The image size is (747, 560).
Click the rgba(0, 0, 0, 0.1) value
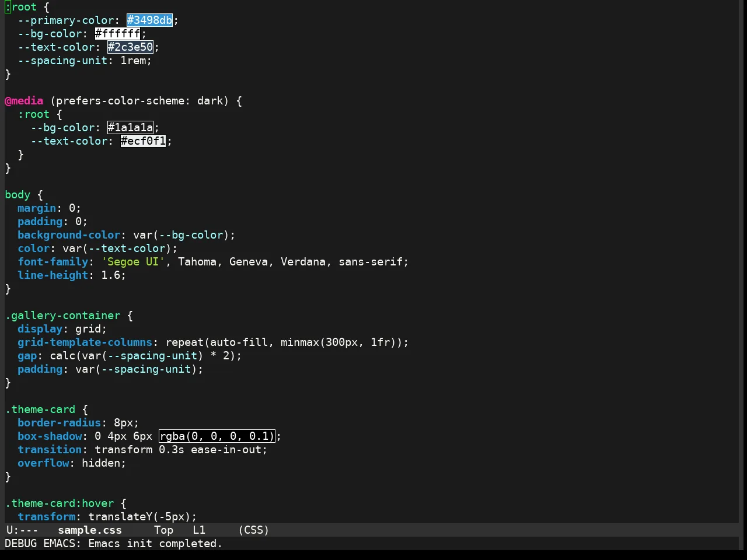click(217, 436)
